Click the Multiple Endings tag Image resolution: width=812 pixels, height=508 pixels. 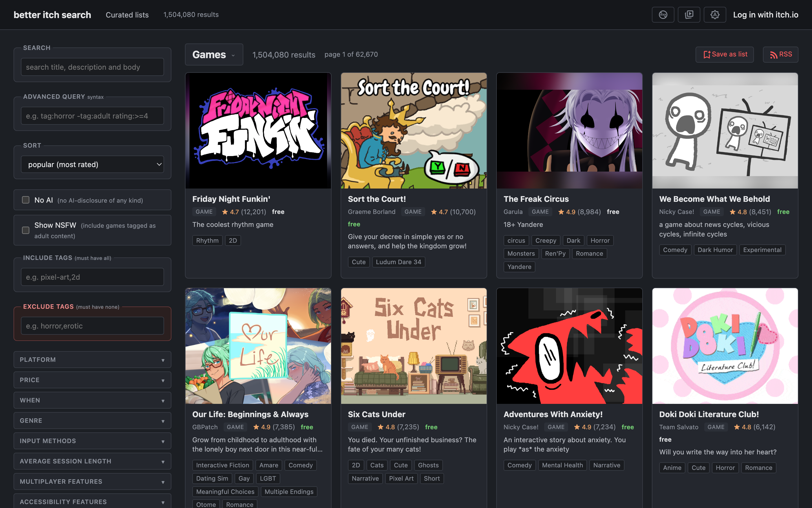pyautogui.click(x=289, y=492)
